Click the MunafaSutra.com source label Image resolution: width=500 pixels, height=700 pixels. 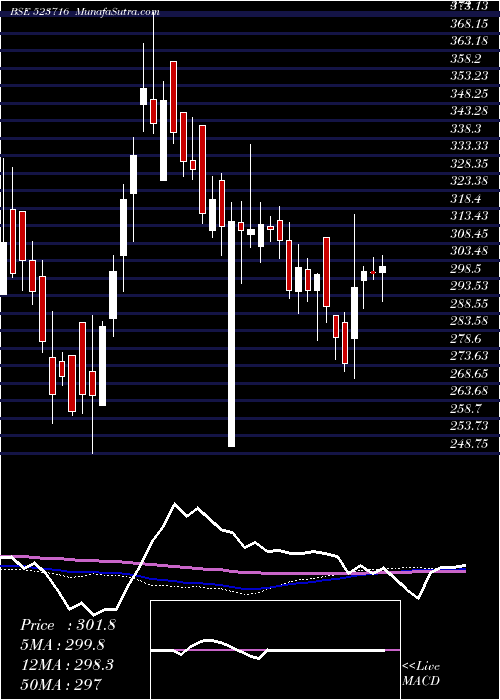tap(118, 12)
